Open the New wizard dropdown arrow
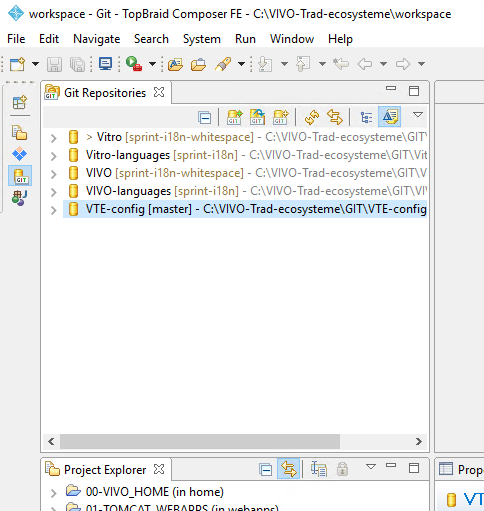 [x=35, y=64]
